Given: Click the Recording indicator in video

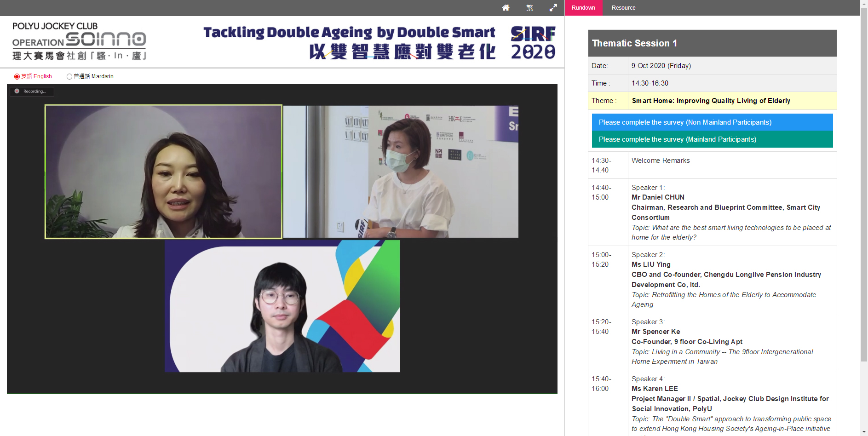Looking at the screenshot, I should click(32, 92).
